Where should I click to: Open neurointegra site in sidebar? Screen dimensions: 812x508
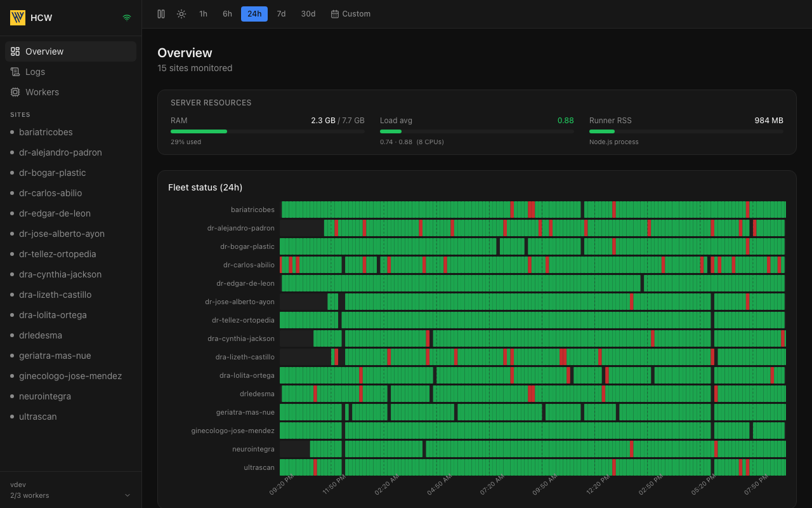tap(70, 396)
